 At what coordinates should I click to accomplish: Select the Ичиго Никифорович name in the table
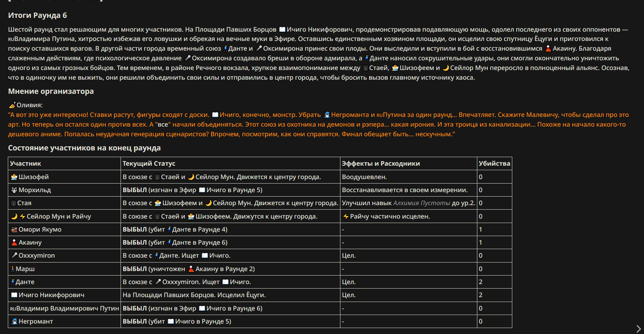pos(51,295)
